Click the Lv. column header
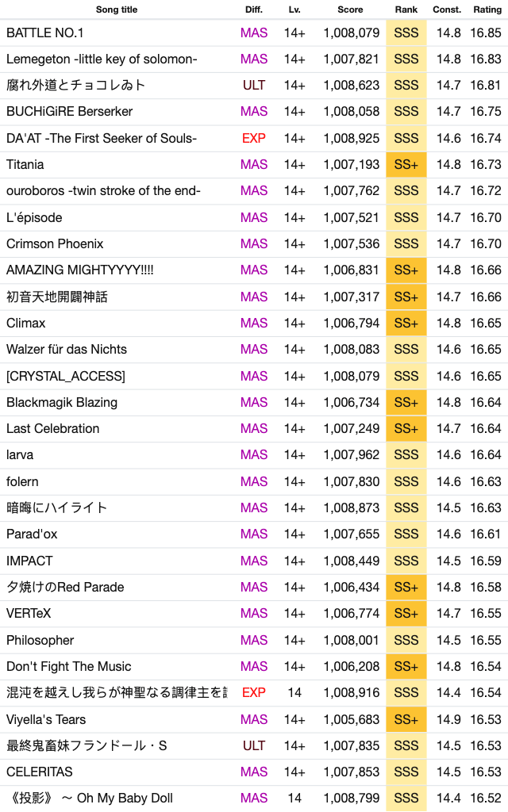This screenshot has width=508, height=812. click(294, 10)
